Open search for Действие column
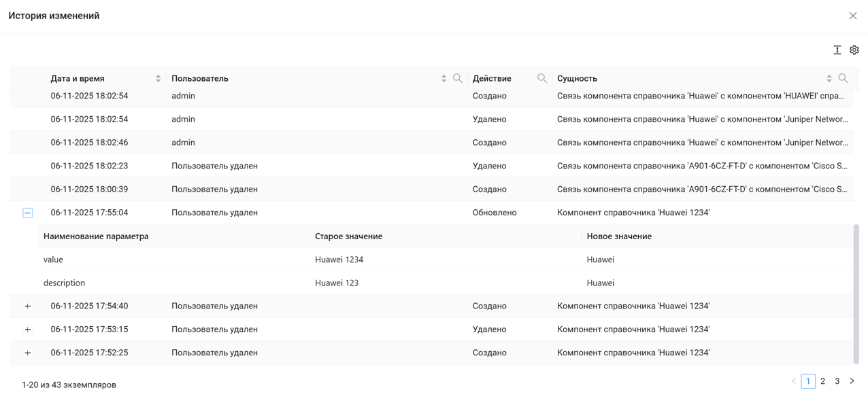The image size is (868, 407). click(x=542, y=79)
